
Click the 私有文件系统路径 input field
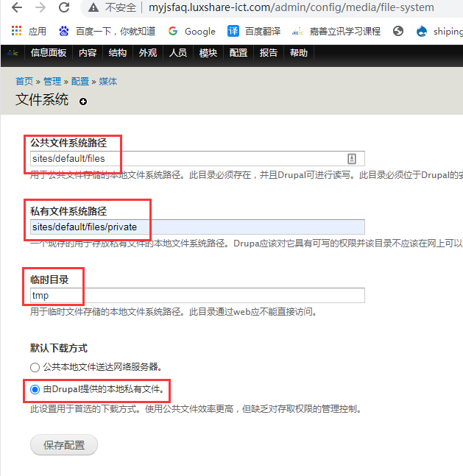click(x=197, y=227)
